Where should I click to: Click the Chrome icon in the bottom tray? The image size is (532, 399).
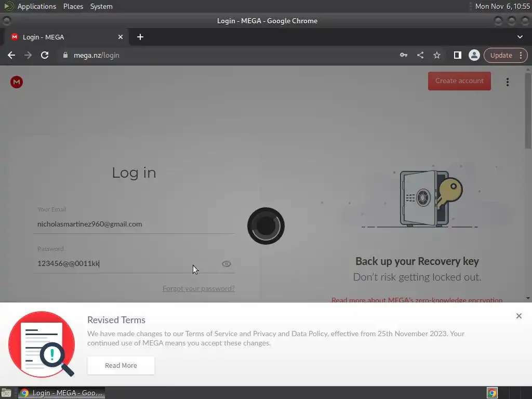click(x=492, y=393)
